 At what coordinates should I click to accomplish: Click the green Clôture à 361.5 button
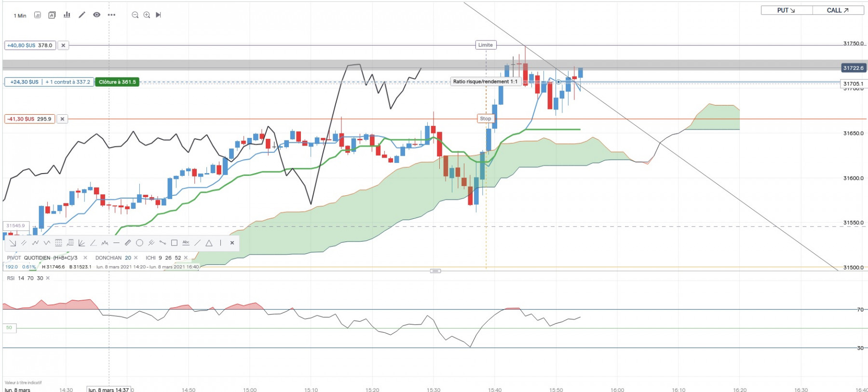click(x=117, y=82)
